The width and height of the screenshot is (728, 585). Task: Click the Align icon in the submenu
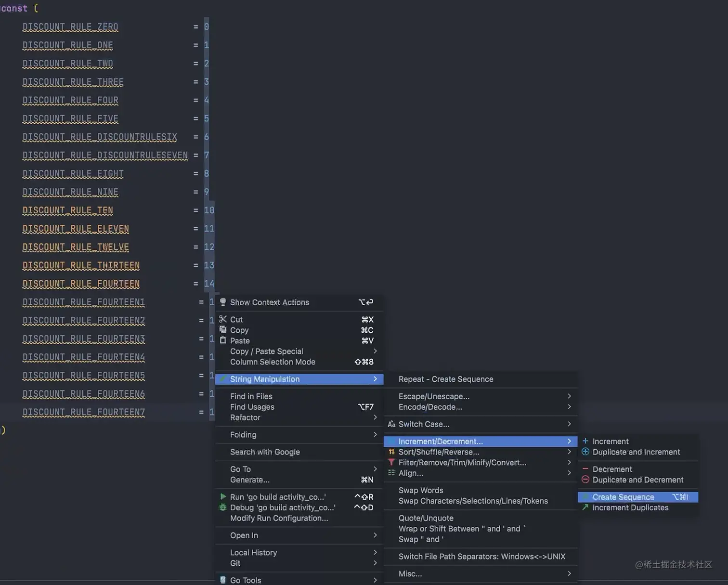tap(391, 473)
